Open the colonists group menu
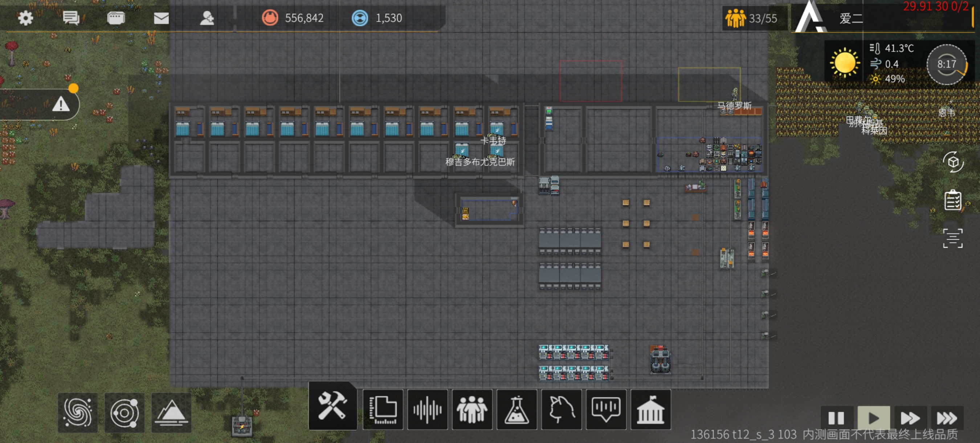Image resolution: width=980 pixels, height=443 pixels. point(472,410)
